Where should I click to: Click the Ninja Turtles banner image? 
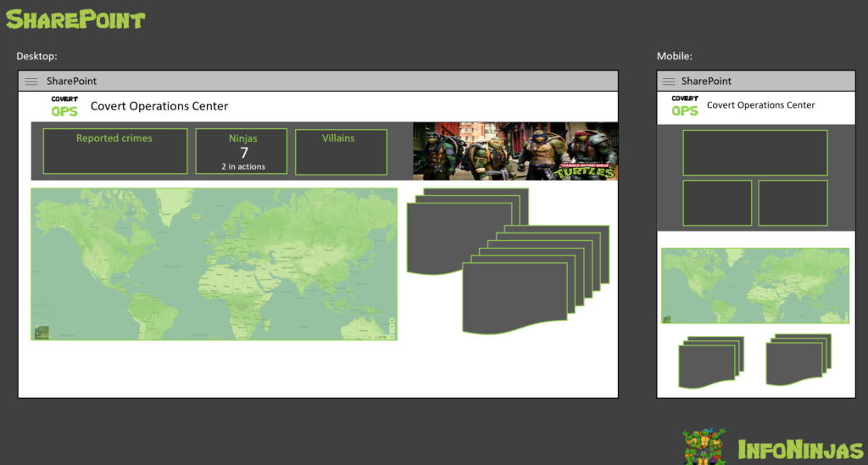click(x=515, y=151)
